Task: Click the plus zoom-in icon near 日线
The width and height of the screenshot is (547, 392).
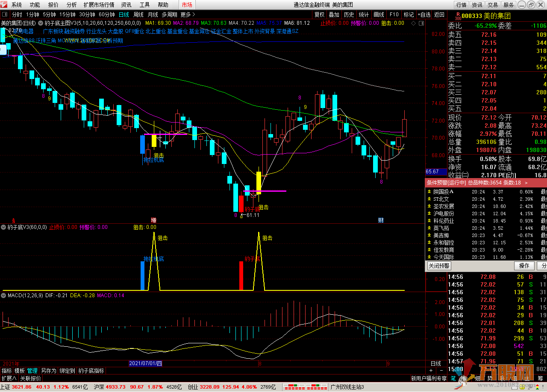Action: [430, 370]
